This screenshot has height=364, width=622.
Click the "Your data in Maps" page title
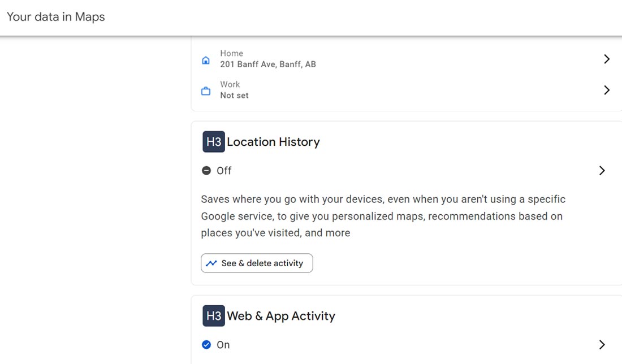coord(56,17)
